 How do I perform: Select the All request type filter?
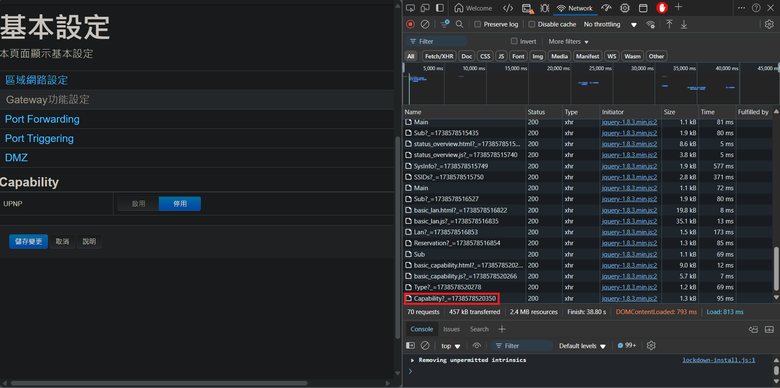(410, 56)
